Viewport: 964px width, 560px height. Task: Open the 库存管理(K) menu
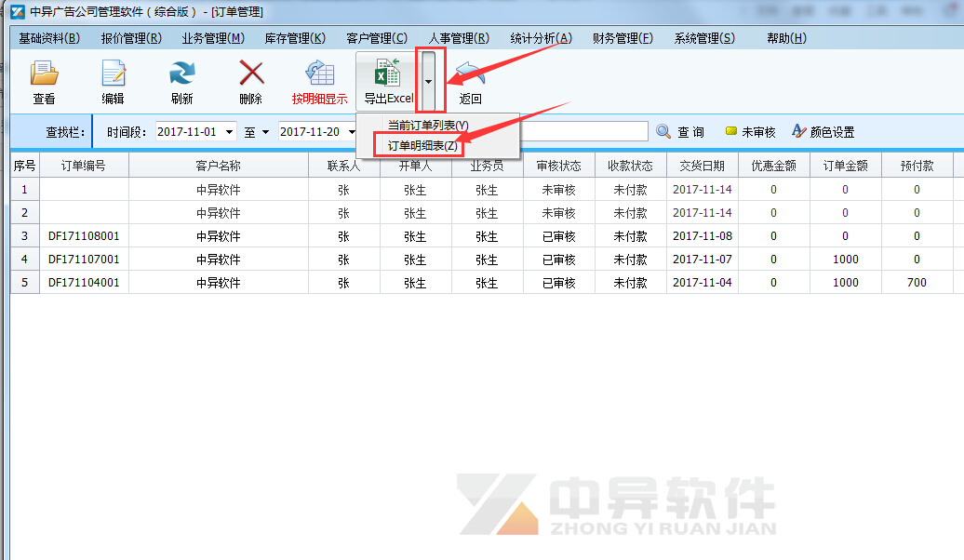(x=294, y=38)
